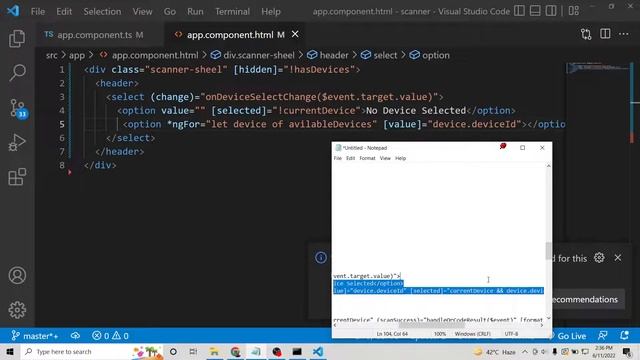Image resolution: width=640 pixels, height=360 pixels.
Task: Click the notification info icon
Action: click(321, 258)
